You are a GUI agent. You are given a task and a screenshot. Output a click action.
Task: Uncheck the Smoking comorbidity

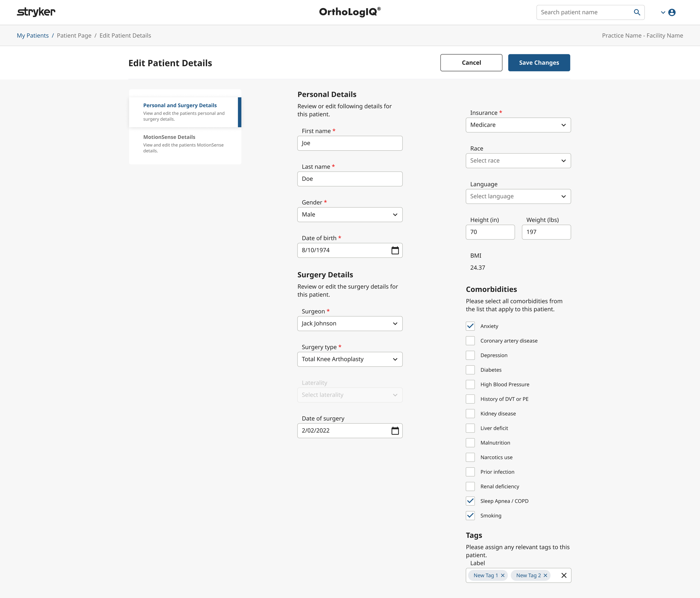click(470, 516)
